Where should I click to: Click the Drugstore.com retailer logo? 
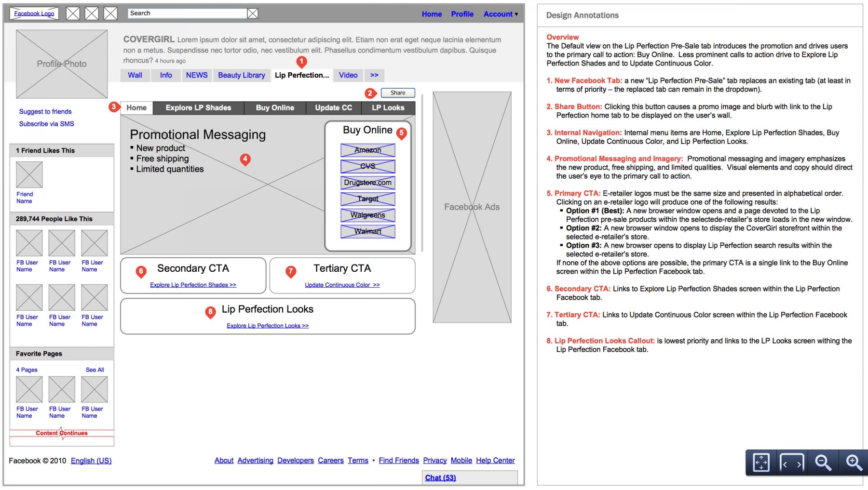(x=368, y=183)
